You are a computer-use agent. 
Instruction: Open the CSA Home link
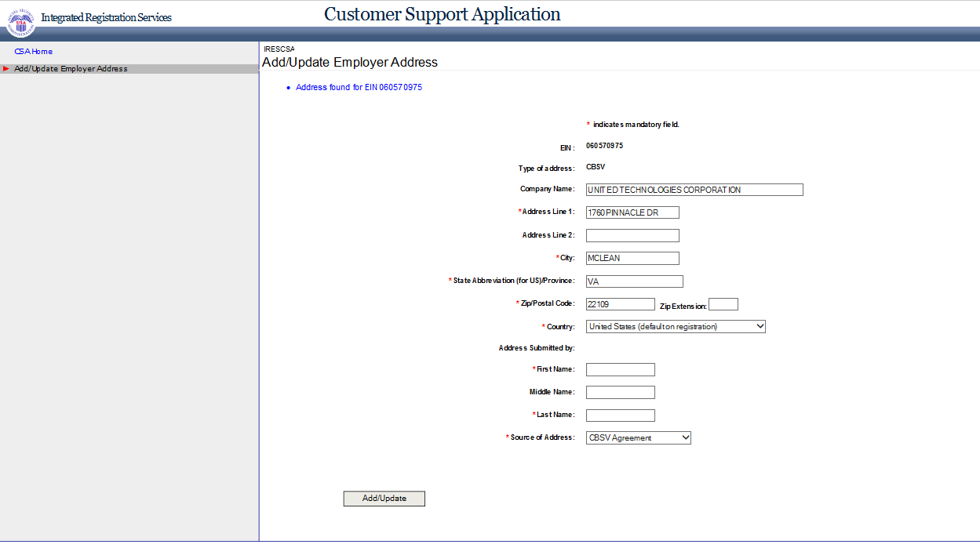point(34,52)
